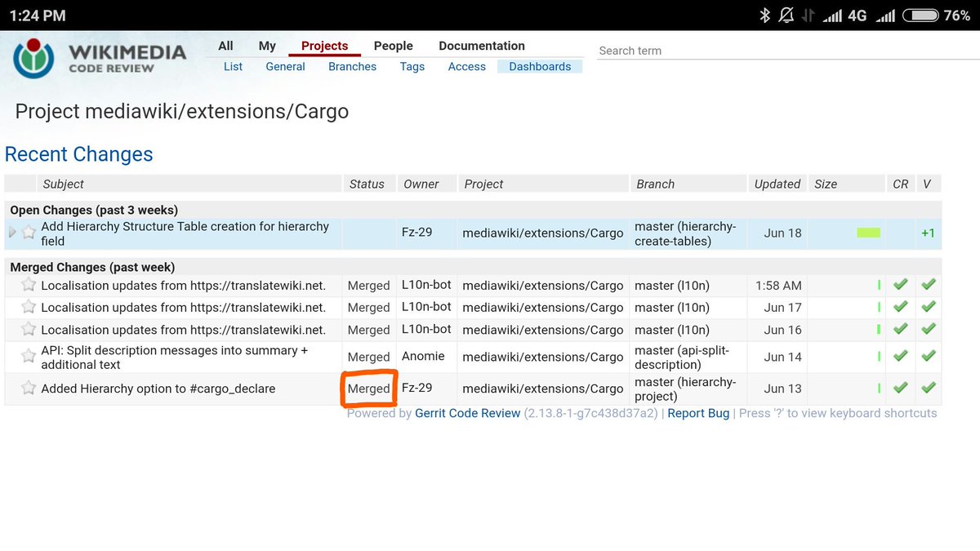Click the row pointer arrow beside Add Hierarchy change
980x551 pixels.
tap(12, 233)
